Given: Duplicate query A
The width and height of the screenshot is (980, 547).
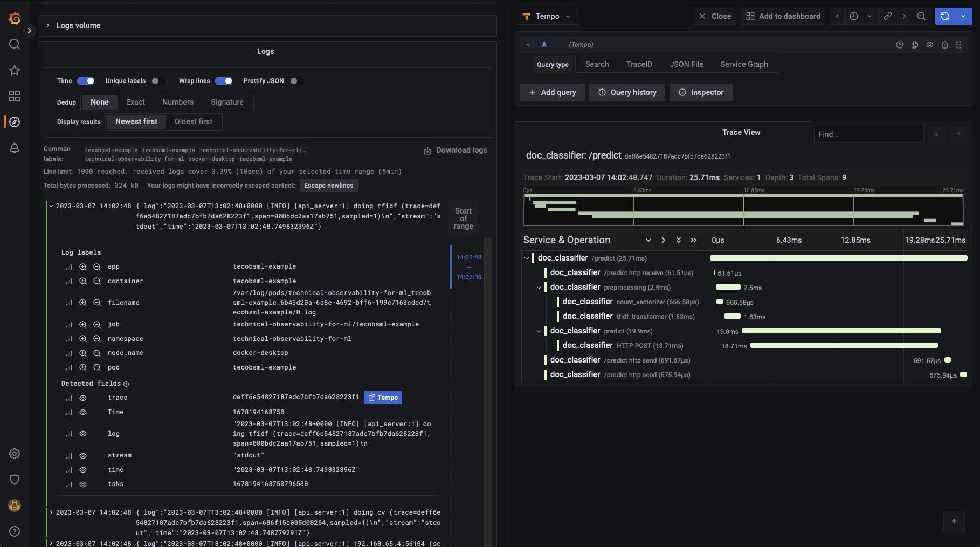Looking at the screenshot, I should pyautogui.click(x=915, y=45).
